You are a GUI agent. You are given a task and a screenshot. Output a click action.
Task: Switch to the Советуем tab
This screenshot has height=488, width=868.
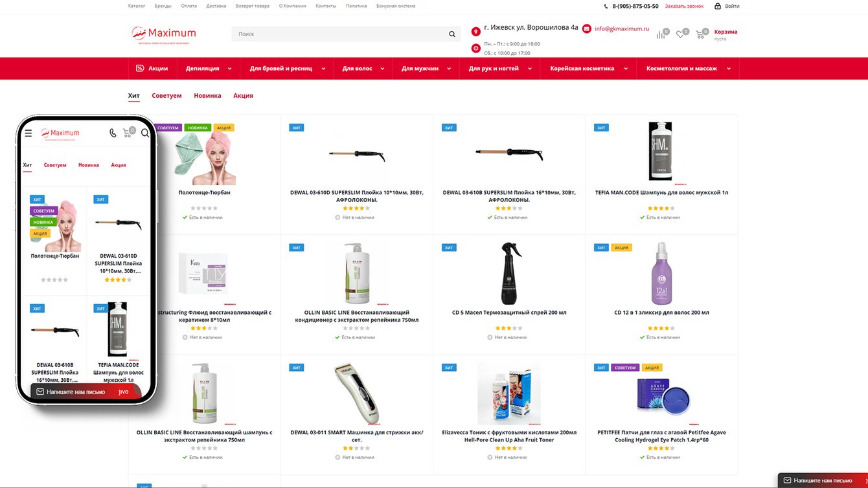(x=166, y=96)
